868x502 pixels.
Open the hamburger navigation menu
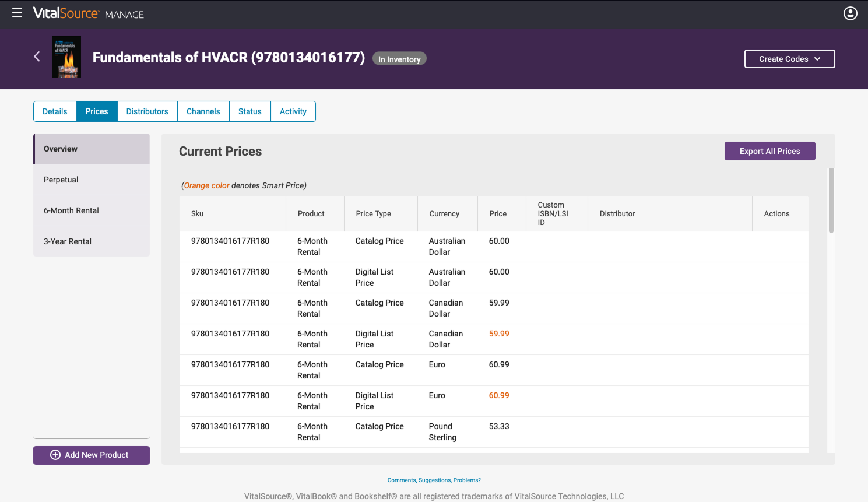point(17,13)
